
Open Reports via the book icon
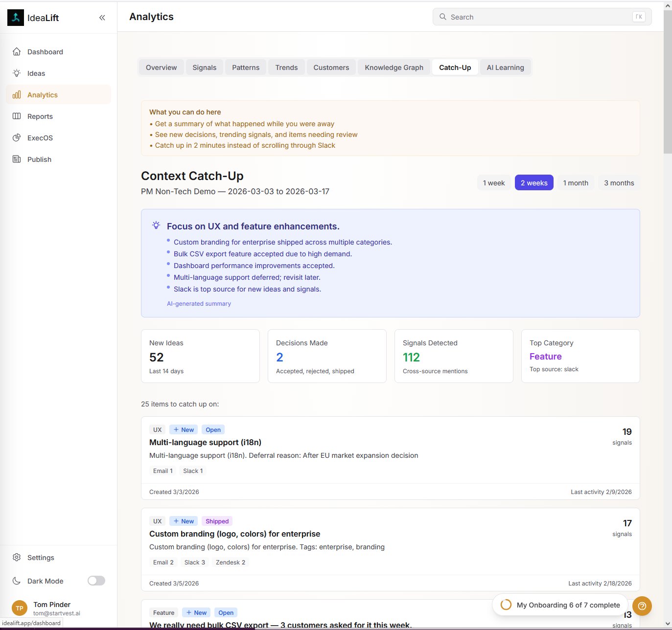(17, 116)
